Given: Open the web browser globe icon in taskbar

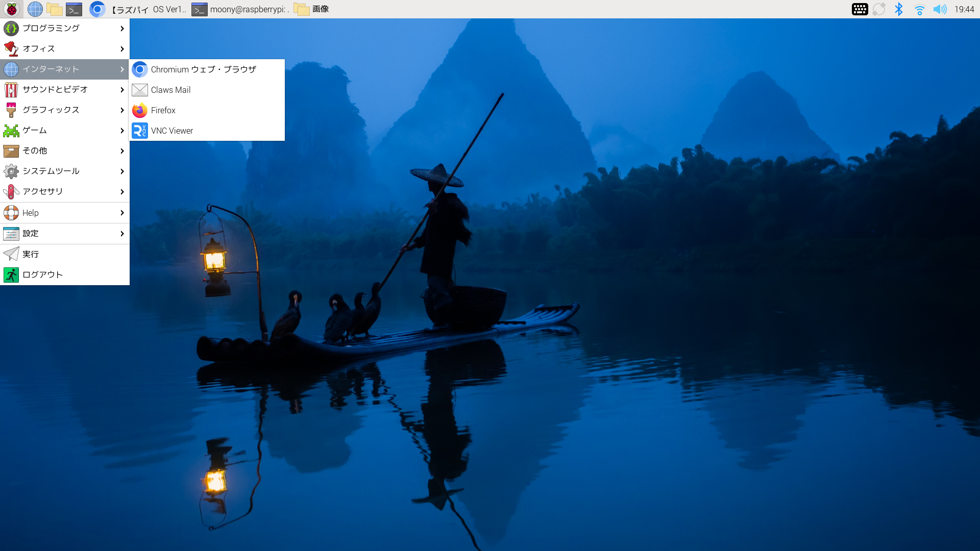Looking at the screenshot, I should (35, 9).
